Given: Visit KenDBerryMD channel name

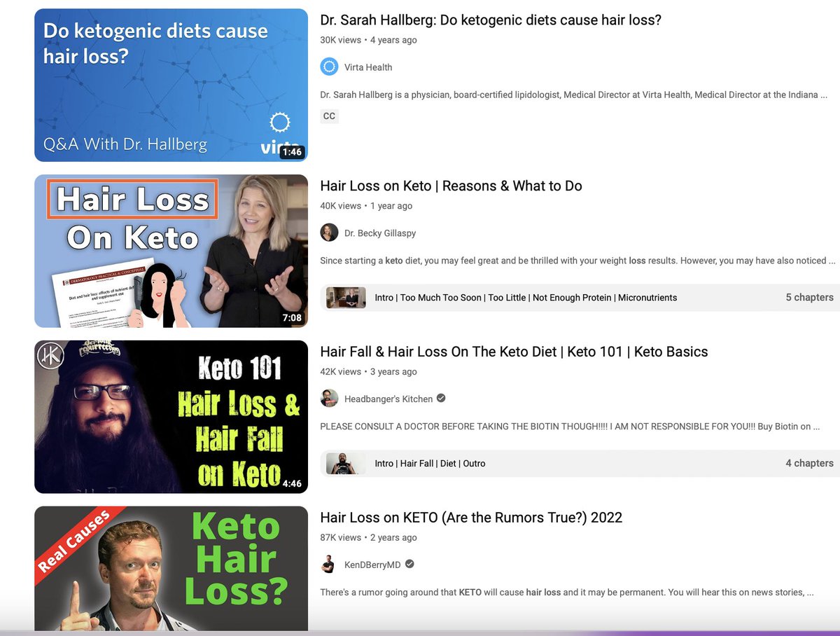Looking at the screenshot, I should (373, 565).
